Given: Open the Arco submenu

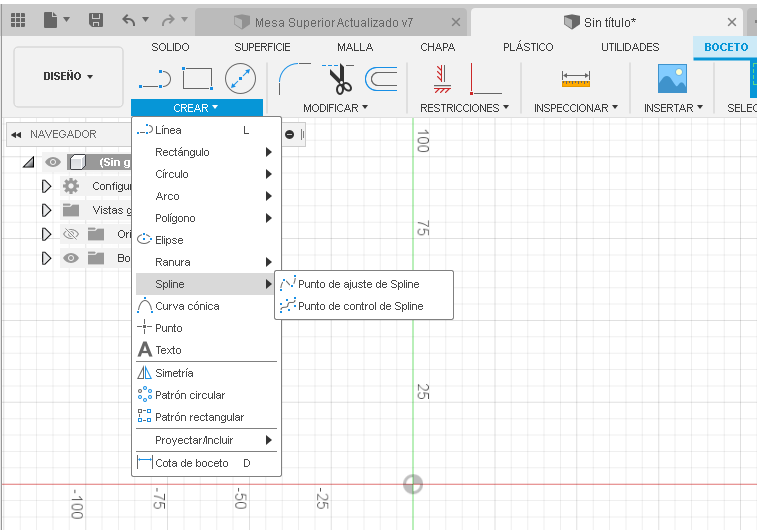Looking at the screenshot, I should pyautogui.click(x=207, y=196).
